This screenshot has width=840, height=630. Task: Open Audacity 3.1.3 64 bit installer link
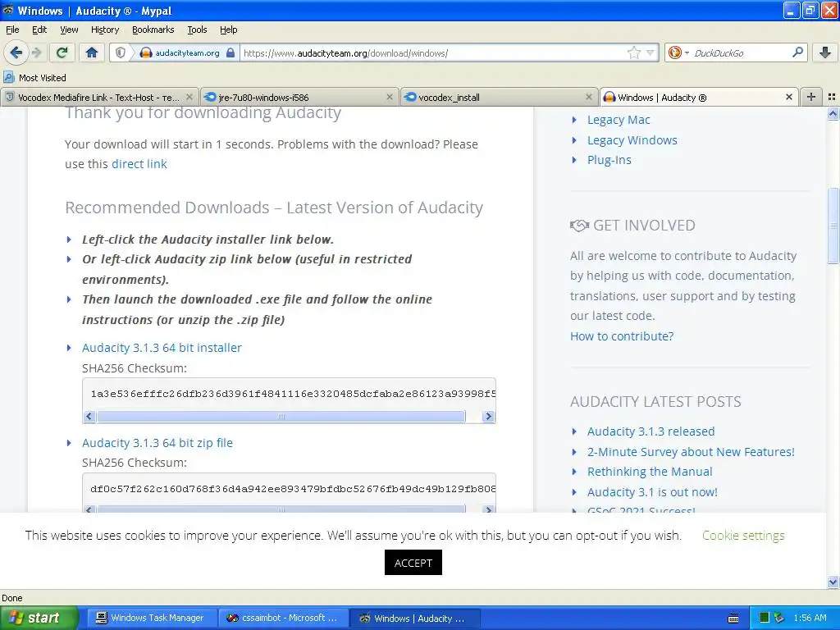pyautogui.click(x=162, y=348)
